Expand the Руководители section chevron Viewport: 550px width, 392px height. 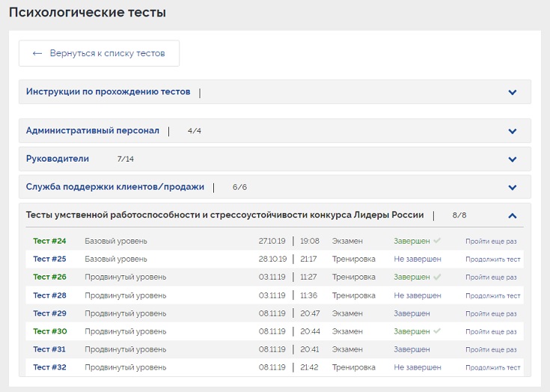tap(513, 159)
